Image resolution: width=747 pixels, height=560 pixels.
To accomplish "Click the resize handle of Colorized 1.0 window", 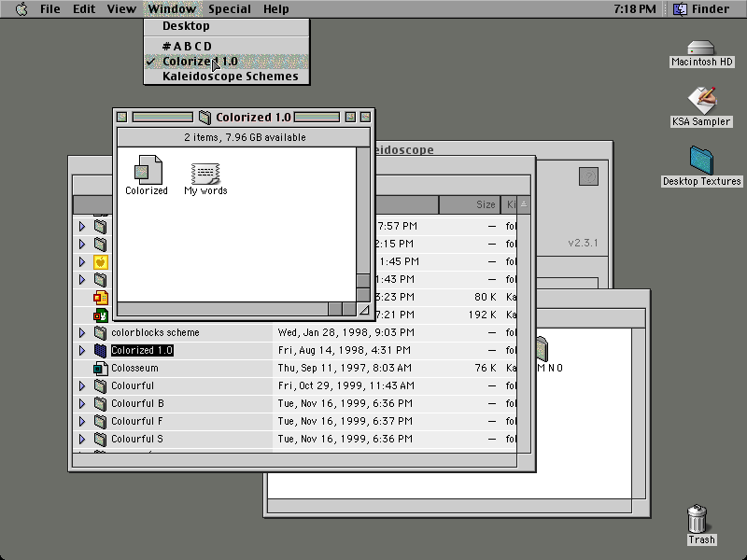I will click(x=363, y=310).
